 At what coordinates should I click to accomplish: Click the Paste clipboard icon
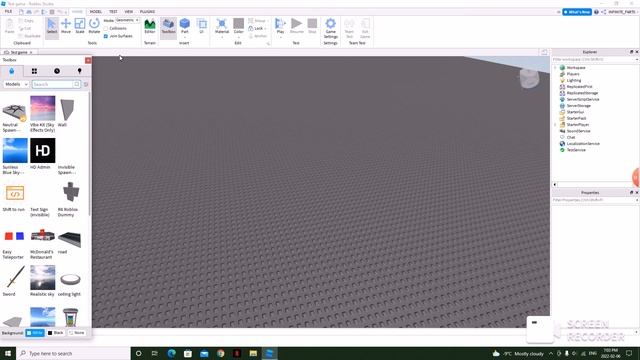pyautogui.click(x=9, y=26)
